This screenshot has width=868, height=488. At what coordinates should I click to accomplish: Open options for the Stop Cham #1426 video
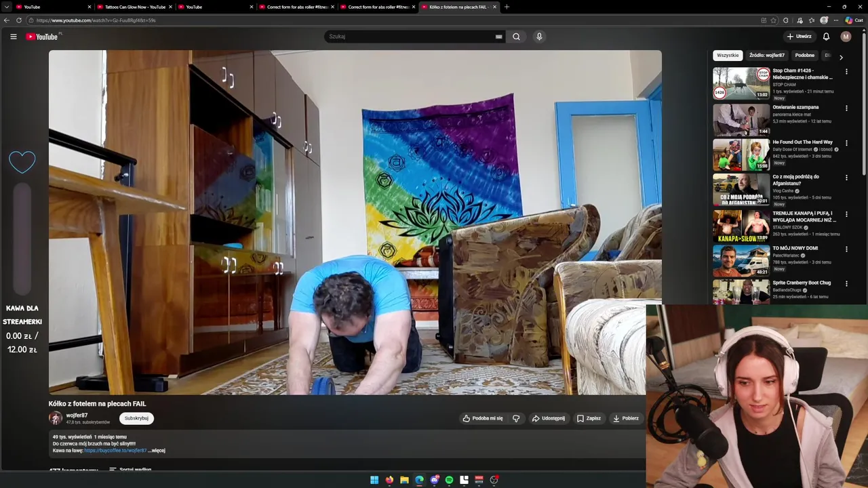pos(846,72)
